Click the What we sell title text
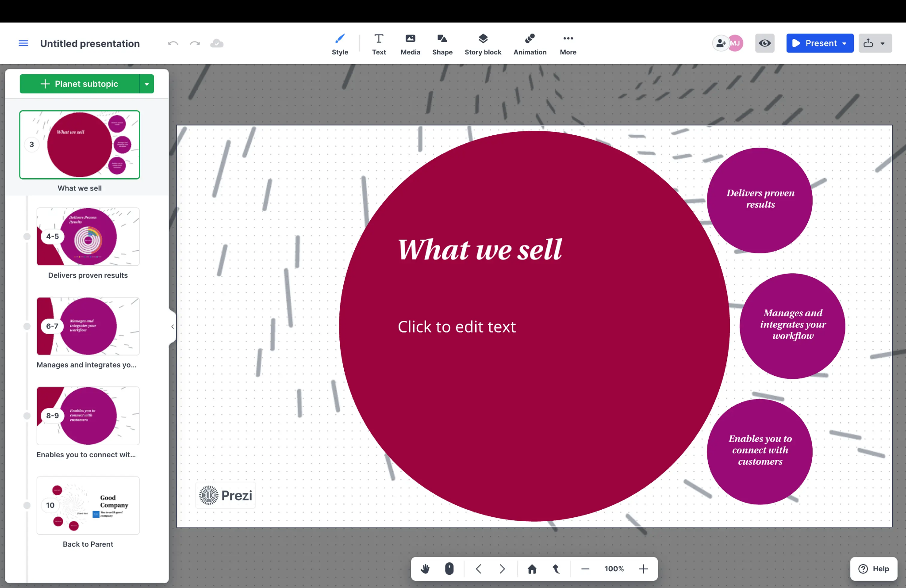 point(480,250)
